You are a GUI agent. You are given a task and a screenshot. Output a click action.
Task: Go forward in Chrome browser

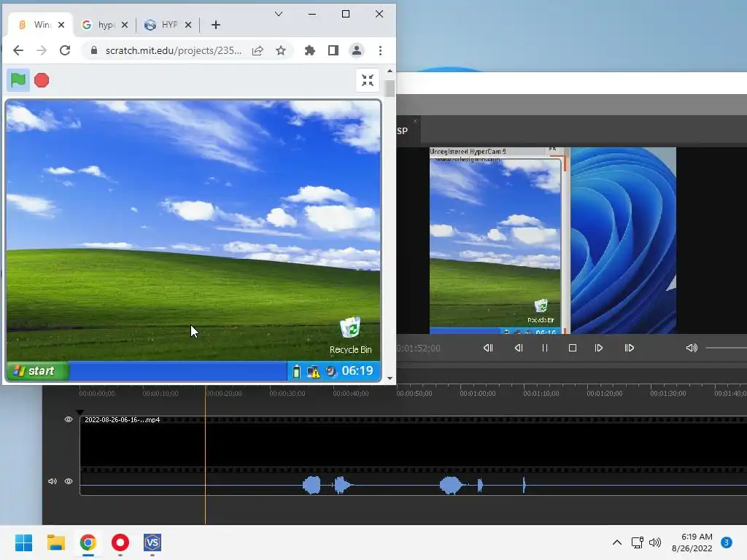pos(42,50)
